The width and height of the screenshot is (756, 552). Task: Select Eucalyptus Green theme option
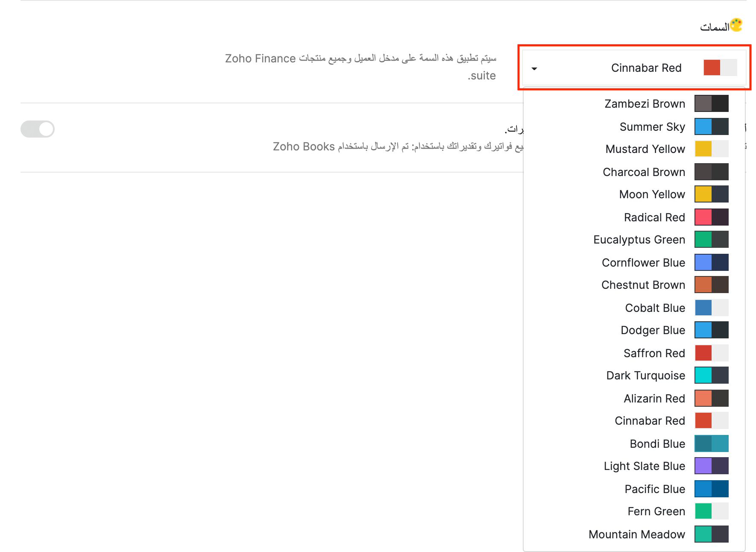click(639, 240)
